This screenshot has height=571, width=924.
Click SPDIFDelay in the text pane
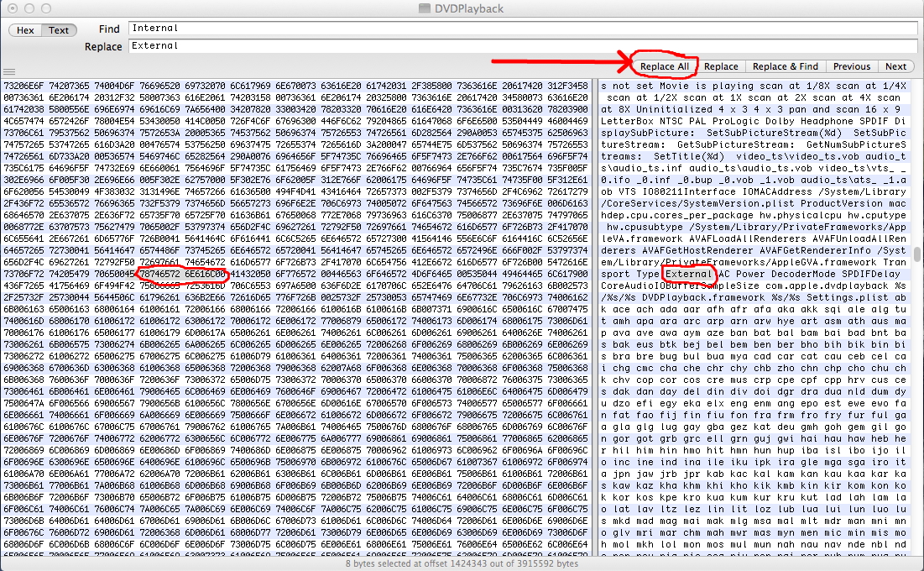(871, 274)
